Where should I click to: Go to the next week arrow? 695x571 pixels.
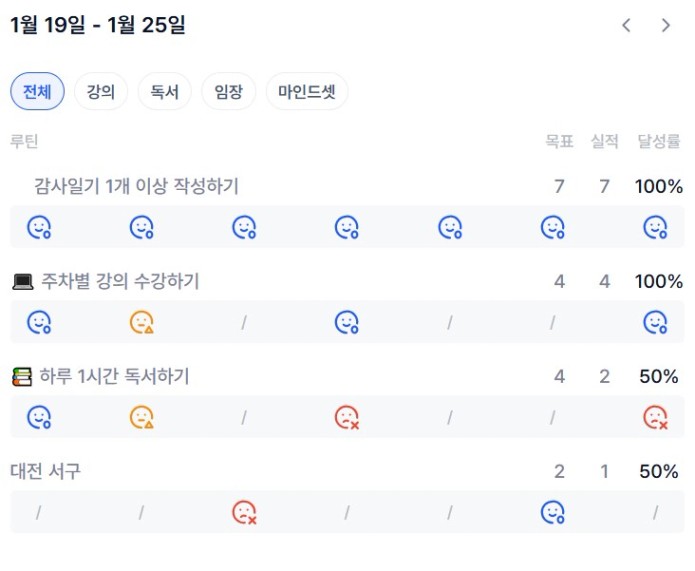tap(666, 26)
